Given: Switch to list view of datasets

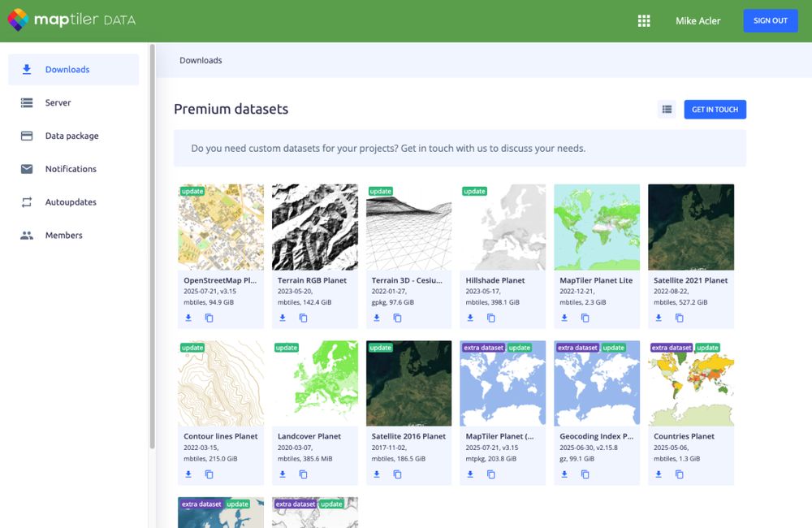Looking at the screenshot, I should pos(667,110).
